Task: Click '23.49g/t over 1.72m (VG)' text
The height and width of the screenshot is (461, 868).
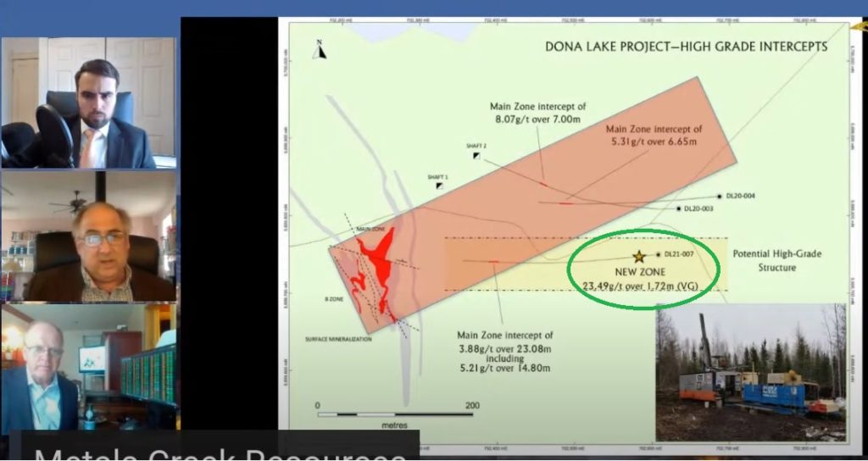Action: pos(641,286)
